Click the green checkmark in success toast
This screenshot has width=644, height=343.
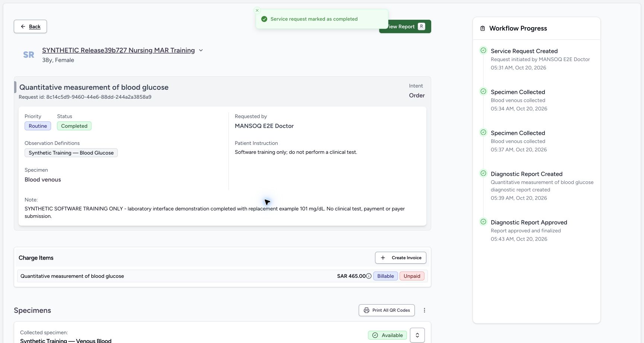pos(264,19)
